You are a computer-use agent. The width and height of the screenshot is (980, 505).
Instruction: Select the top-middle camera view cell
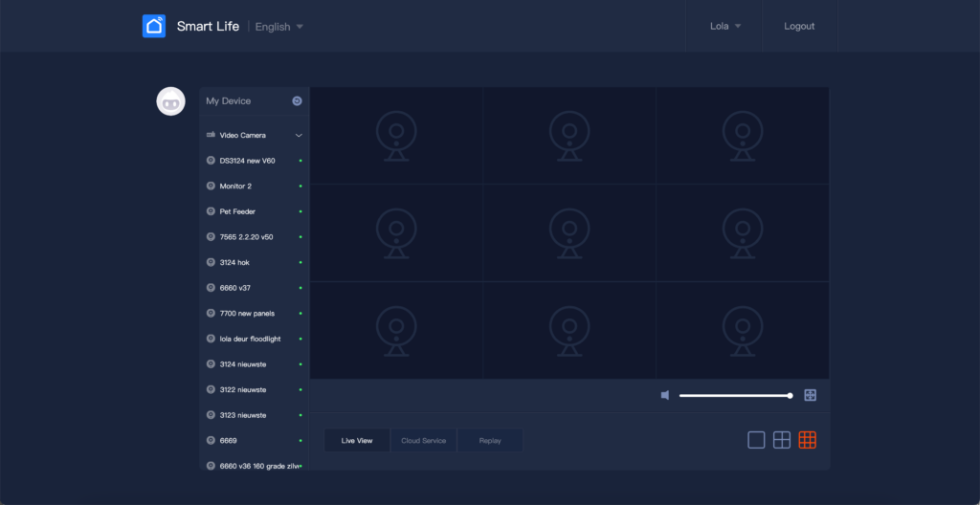[x=569, y=136]
